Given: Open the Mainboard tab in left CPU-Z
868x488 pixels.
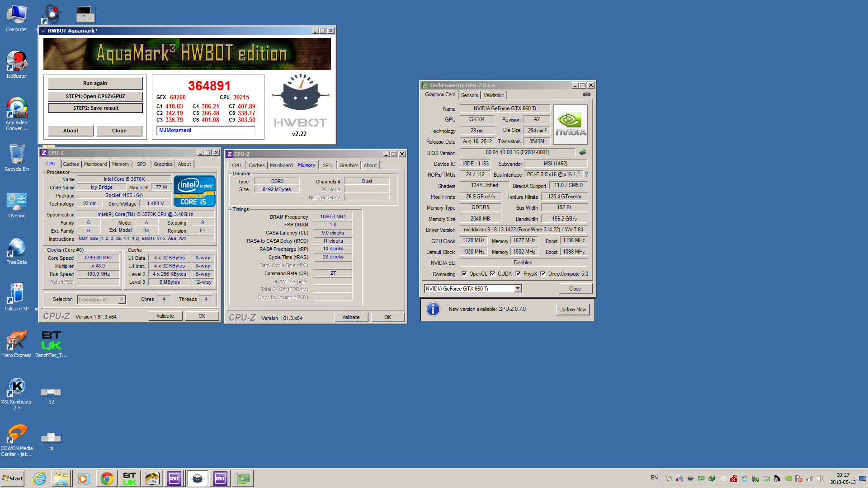Looking at the screenshot, I should click(95, 164).
